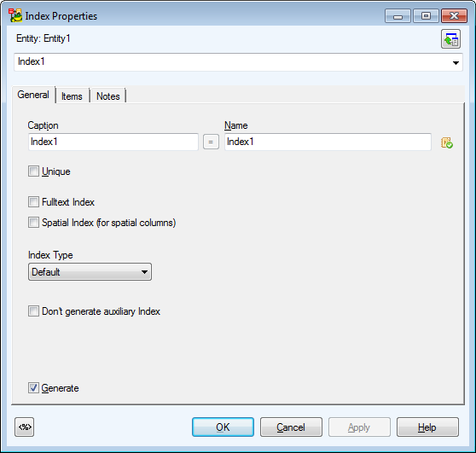Image resolution: width=476 pixels, height=453 pixels.
Task: Click the Apply button
Action: (x=359, y=427)
